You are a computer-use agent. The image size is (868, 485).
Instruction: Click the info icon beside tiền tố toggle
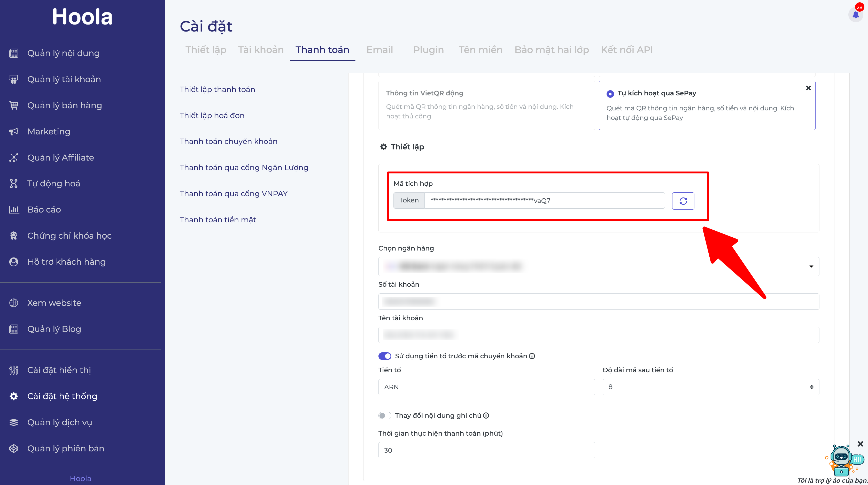(x=532, y=356)
